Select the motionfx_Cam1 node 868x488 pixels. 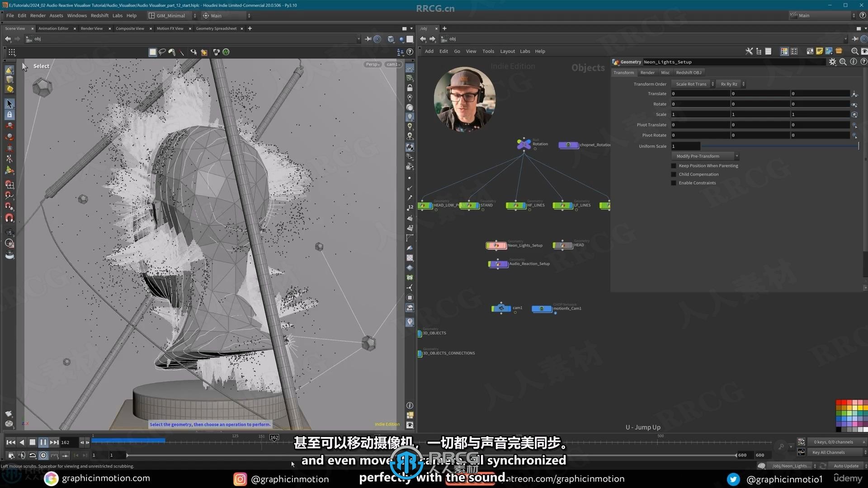541,308
